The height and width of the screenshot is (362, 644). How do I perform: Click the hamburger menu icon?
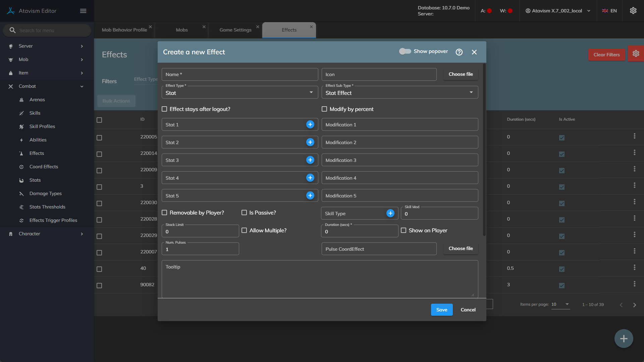[83, 11]
